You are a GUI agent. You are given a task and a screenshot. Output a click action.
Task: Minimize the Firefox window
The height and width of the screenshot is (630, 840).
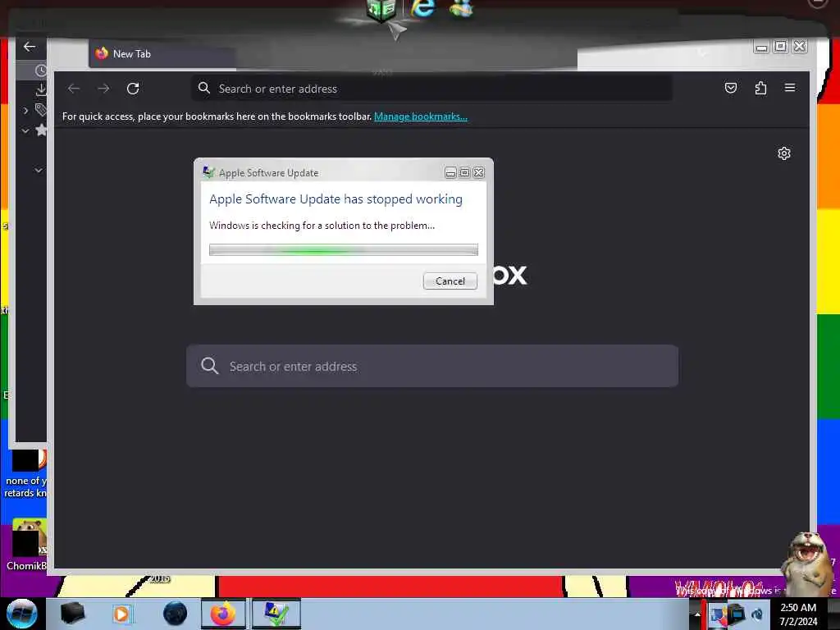[x=761, y=47]
